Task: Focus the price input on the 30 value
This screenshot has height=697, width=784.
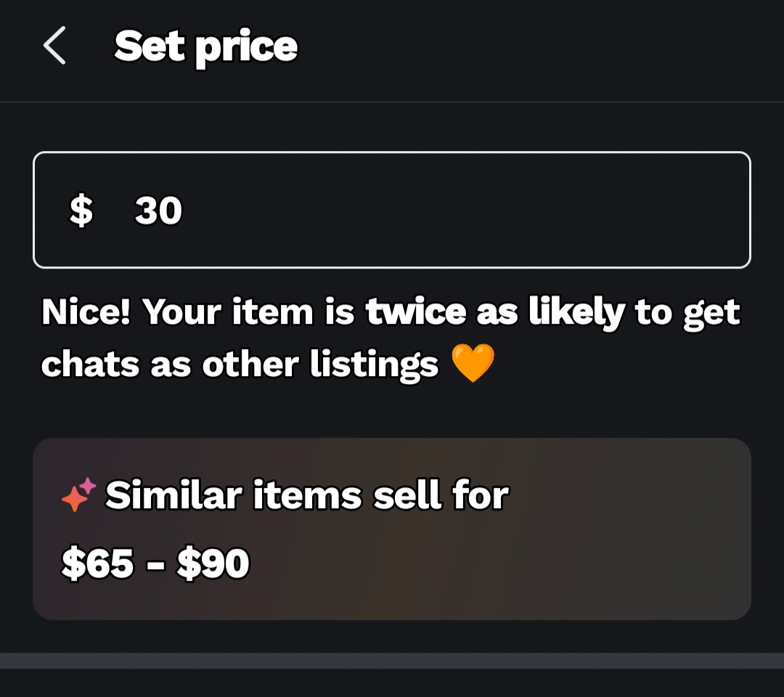Action: click(x=158, y=211)
